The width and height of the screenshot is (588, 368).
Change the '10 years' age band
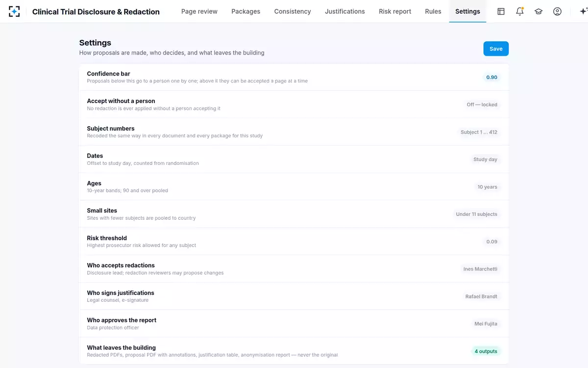(x=487, y=187)
